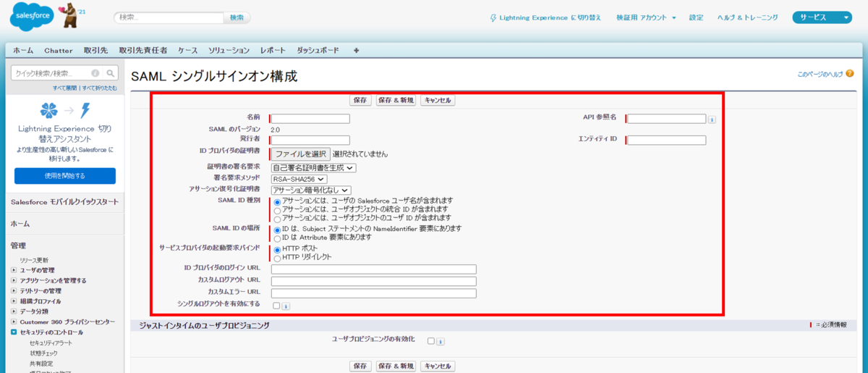
Task: Click the help question mark icon
Action: (x=850, y=74)
